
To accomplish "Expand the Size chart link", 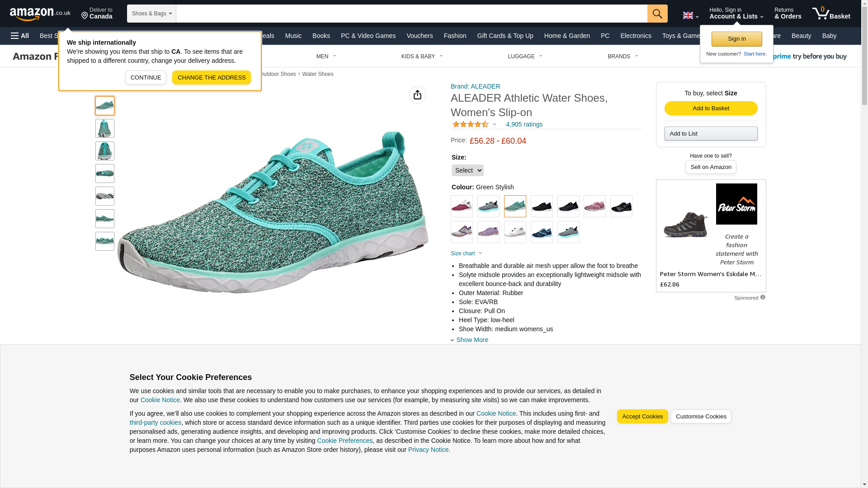I will tap(466, 253).
